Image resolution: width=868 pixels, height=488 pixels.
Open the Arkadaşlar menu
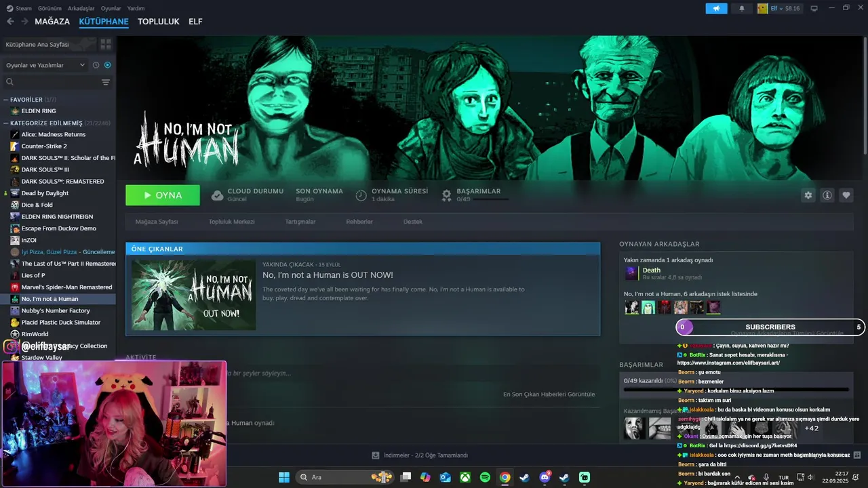coord(81,8)
